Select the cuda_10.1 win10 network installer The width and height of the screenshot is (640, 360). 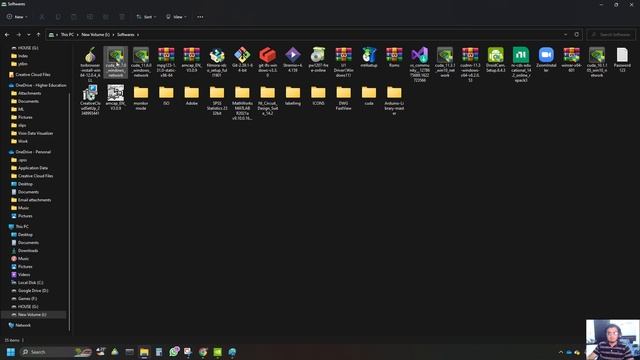[x=597, y=62]
